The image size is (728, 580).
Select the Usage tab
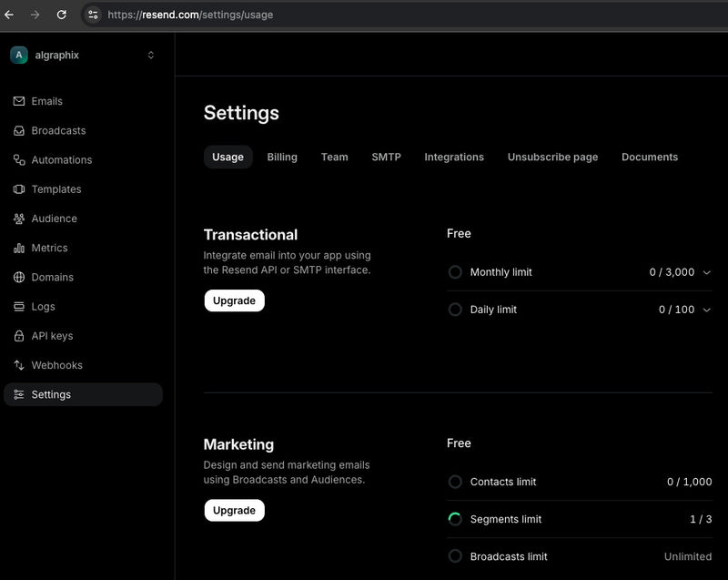coord(228,157)
